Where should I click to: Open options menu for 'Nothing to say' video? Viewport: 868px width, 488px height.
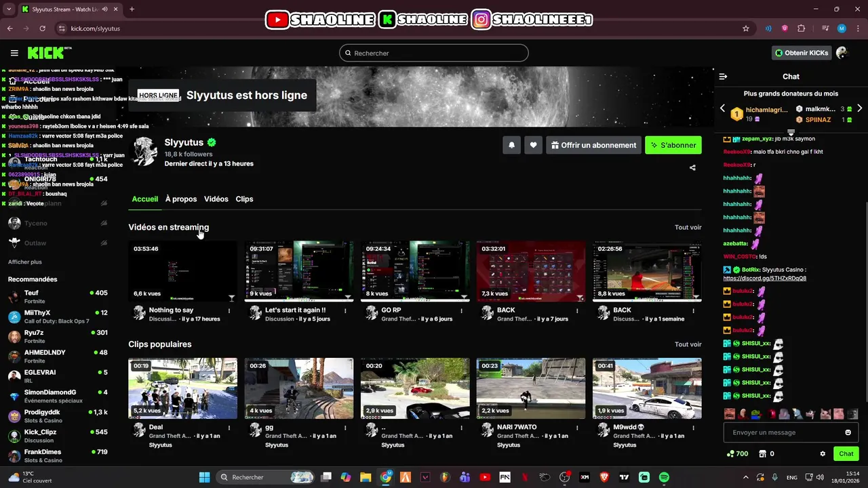click(x=229, y=310)
